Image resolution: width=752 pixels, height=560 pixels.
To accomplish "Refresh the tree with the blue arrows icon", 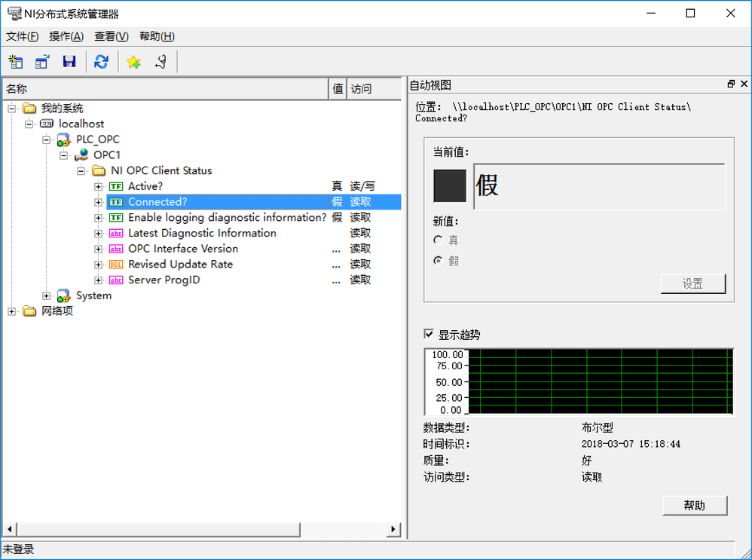I will coord(101,61).
